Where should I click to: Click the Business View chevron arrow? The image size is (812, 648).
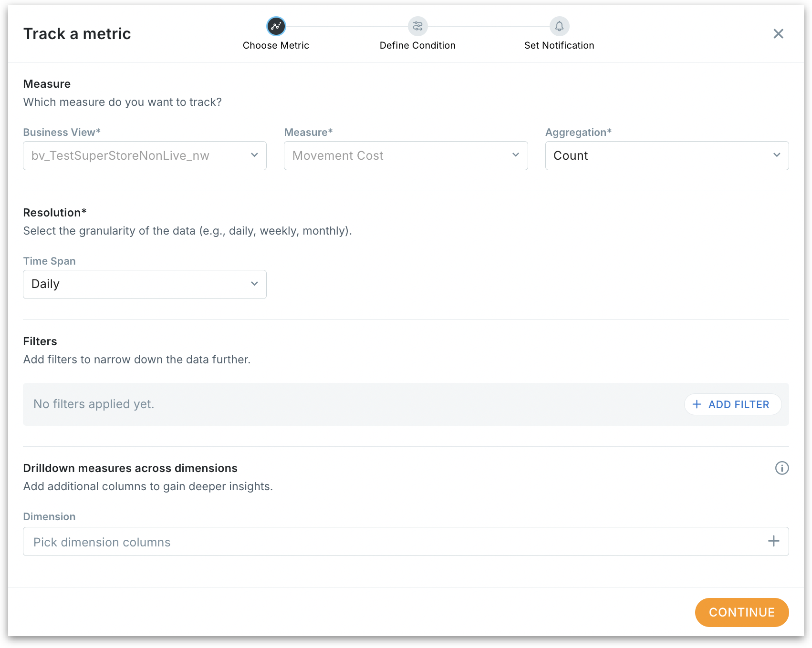(254, 155)
